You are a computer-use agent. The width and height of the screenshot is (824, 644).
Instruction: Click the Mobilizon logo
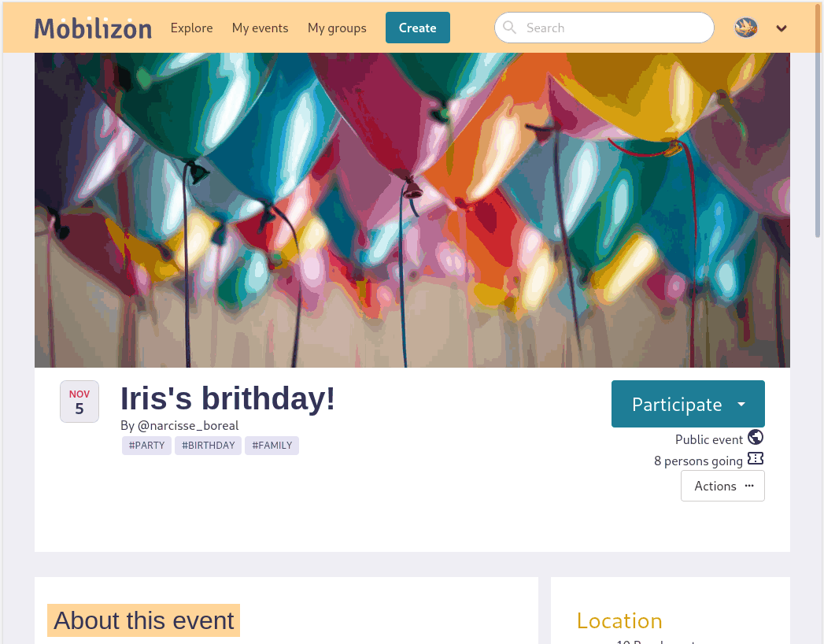click(x=93, y=28)
